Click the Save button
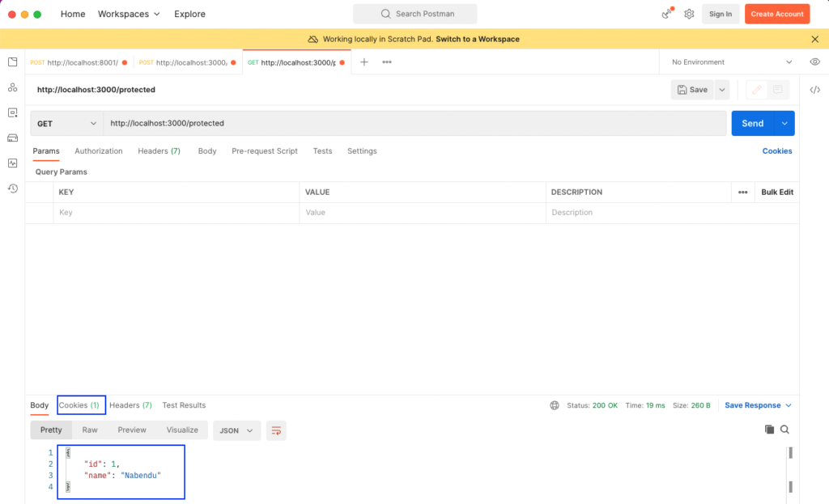Screen dimensions: 829x504 click(x=693, y=90)
